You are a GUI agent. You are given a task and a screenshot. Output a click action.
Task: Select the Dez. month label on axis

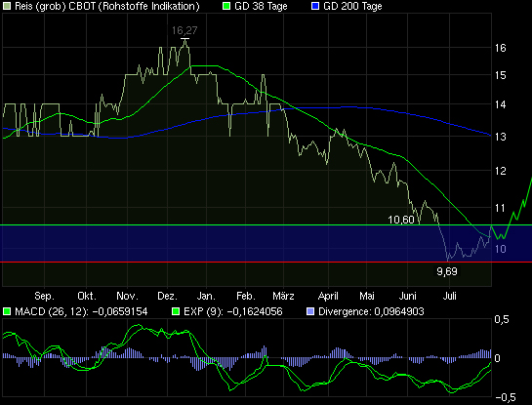[167, 296]
